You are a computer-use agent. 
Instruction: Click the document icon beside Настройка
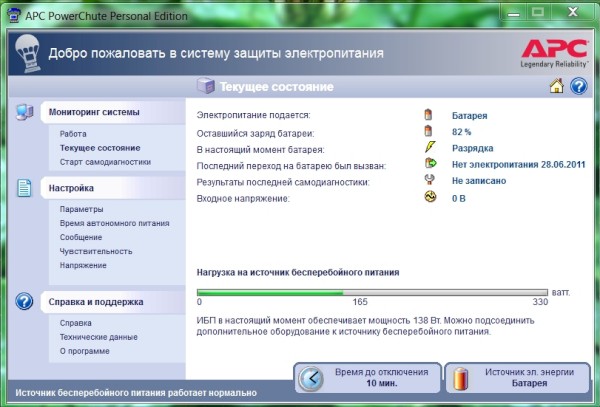[24, 188]
